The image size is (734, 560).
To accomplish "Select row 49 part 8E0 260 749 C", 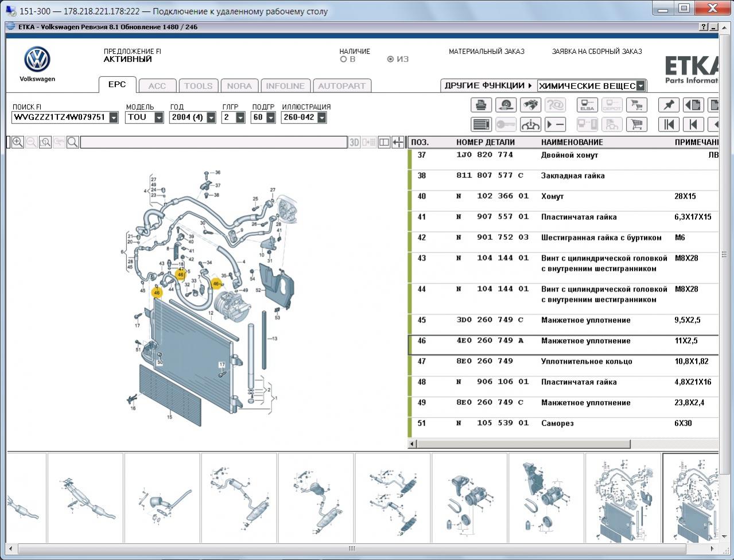I will coord(564,407).
